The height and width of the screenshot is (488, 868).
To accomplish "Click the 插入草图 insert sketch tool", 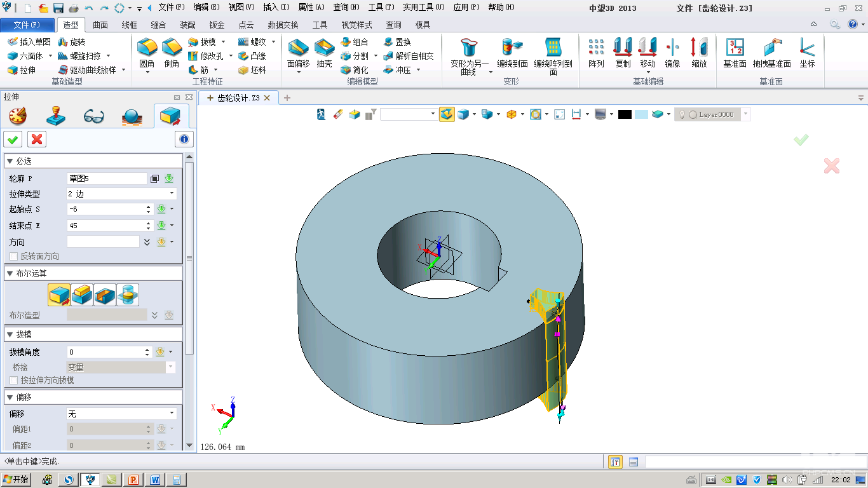I will (x=29, y=42).
